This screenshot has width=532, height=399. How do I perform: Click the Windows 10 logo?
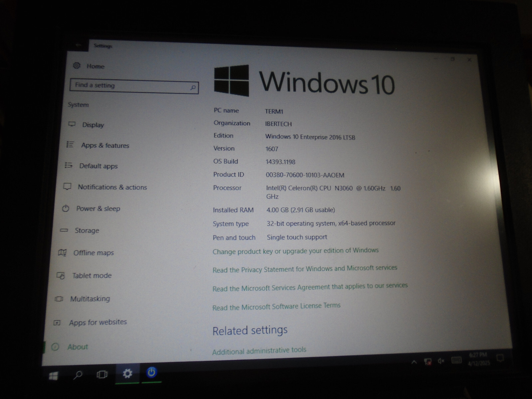coord(304,81)
